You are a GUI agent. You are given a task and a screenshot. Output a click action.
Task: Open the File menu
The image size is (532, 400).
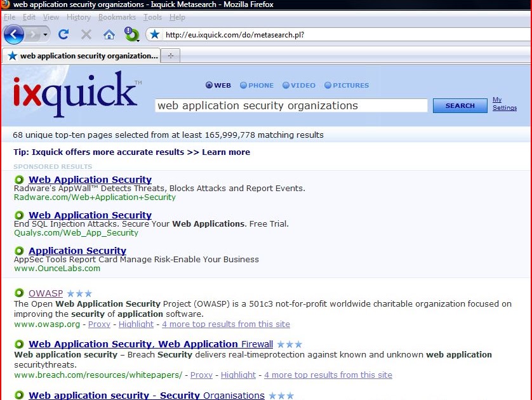tap(10, 17)
